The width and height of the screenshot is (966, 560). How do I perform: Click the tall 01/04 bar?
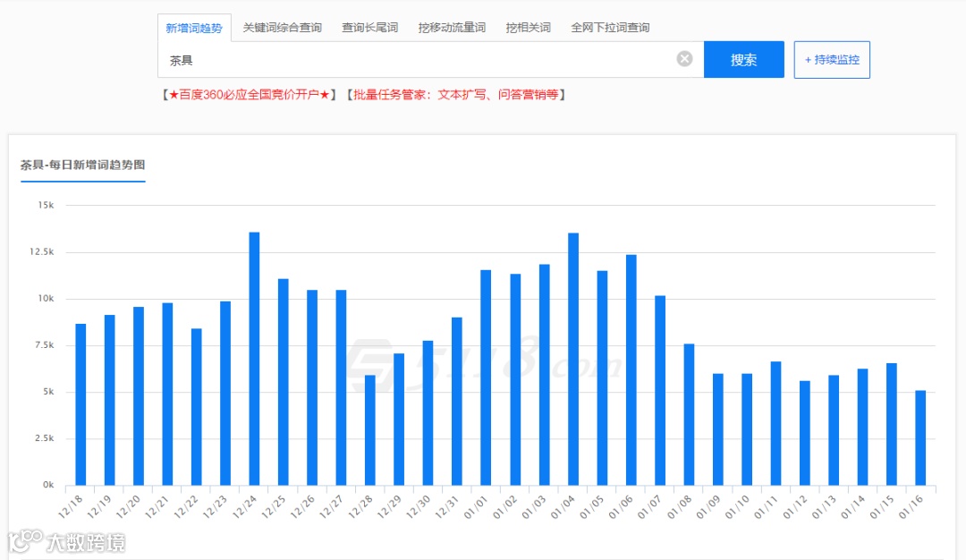pyautogui.click(x=573, y=359)
